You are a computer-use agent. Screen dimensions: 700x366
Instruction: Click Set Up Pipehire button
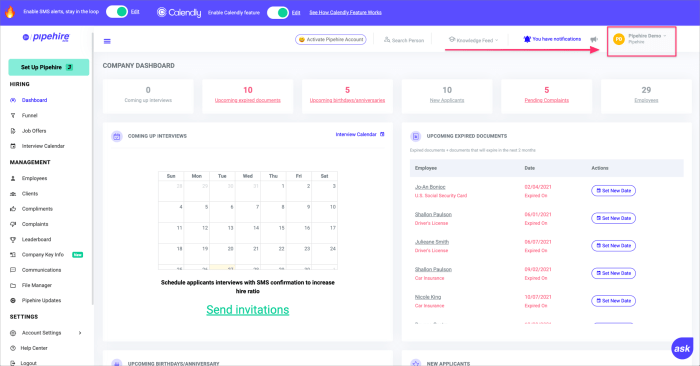pos(49,67)
